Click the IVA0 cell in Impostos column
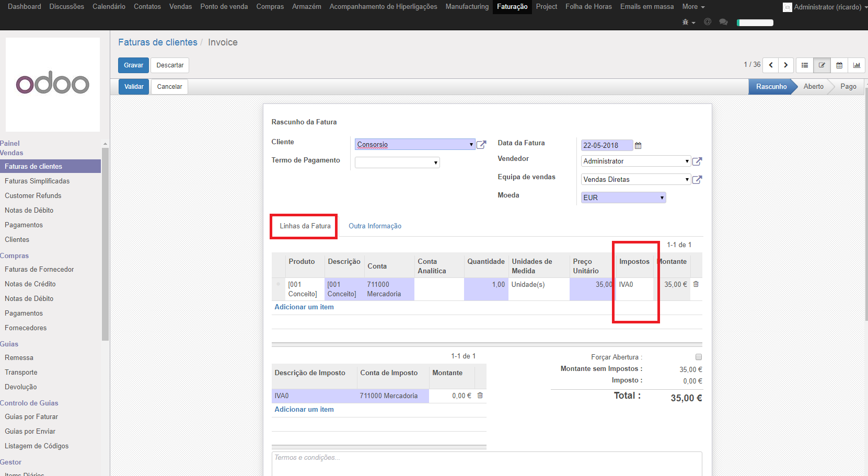The height and width of the screenshot is (476, 868). (x=634, y=289)
